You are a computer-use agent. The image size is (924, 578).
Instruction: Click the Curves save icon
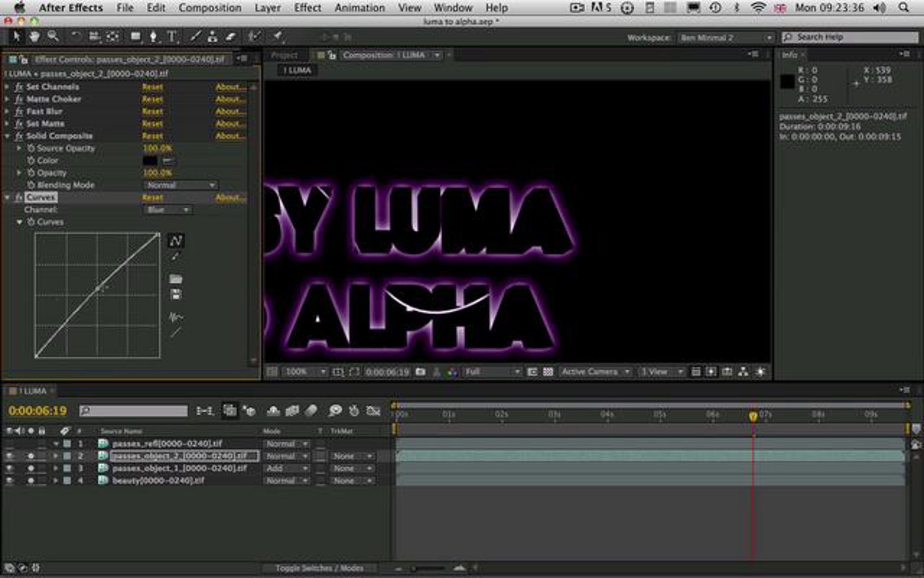[x=176, y=295]
